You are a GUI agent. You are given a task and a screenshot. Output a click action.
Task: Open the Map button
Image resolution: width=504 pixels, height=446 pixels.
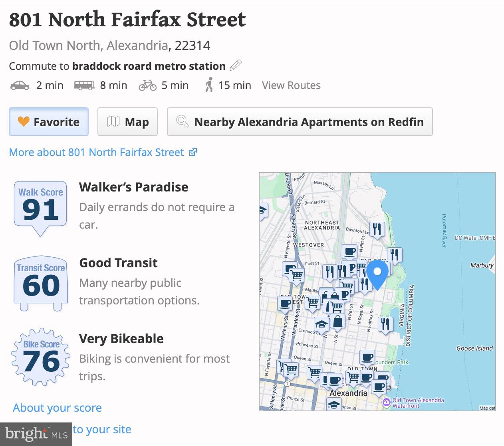pyautogui.click(x=128, y=122)
